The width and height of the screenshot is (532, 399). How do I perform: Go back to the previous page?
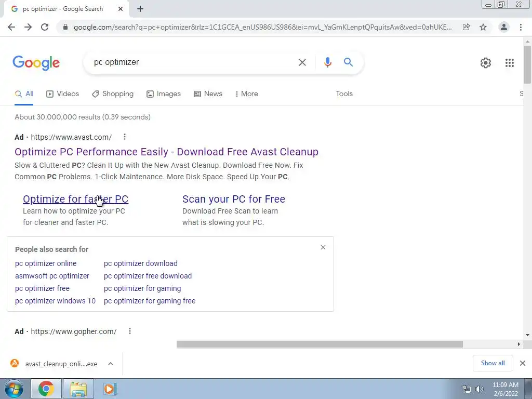point(11,27)
